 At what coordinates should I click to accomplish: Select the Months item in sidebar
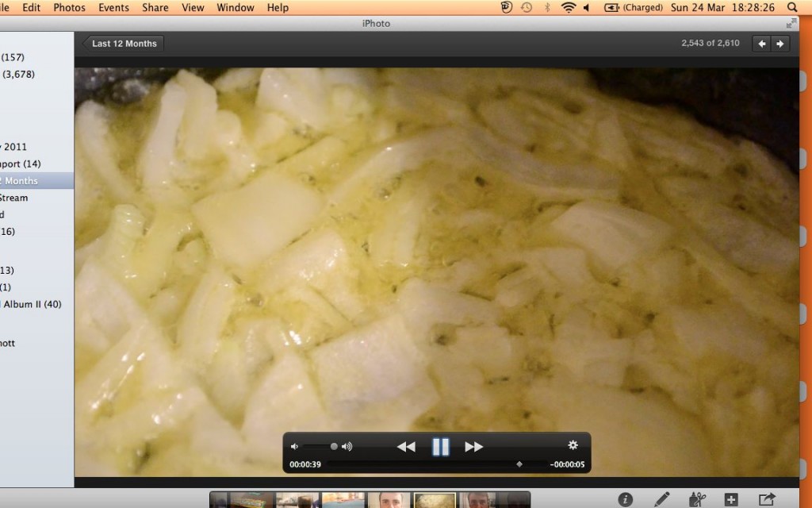click(x=36, y=180)
